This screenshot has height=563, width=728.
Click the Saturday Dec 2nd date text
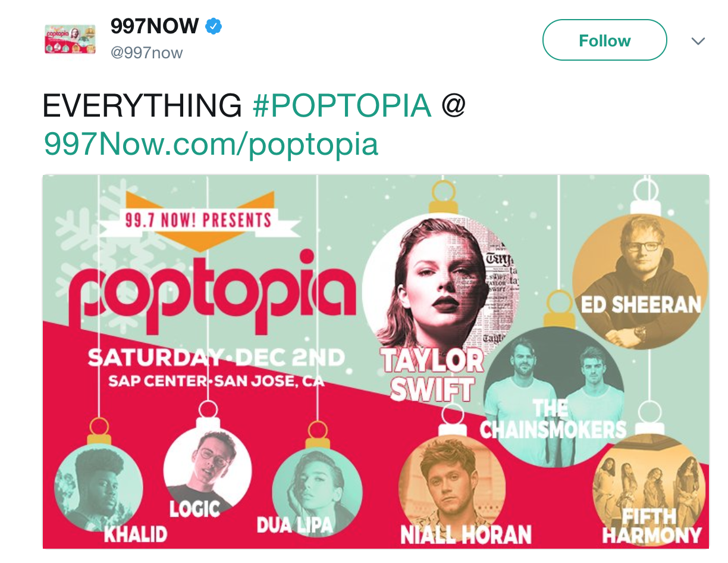click(x=216, y=358)
